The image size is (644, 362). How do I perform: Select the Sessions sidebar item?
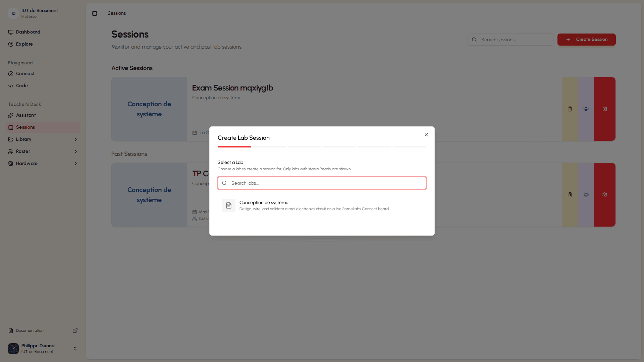point(43,127)
